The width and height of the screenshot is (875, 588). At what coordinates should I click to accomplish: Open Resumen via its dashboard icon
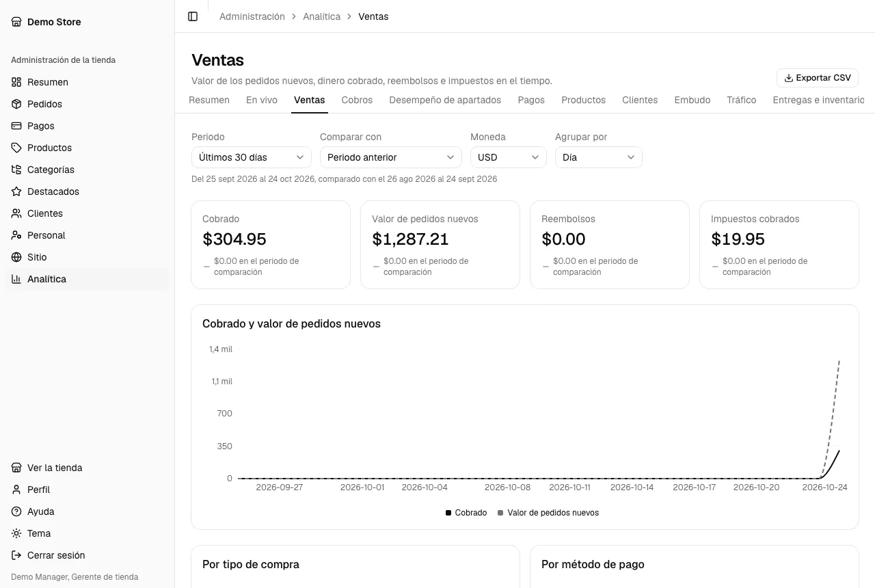click(16, 82)
